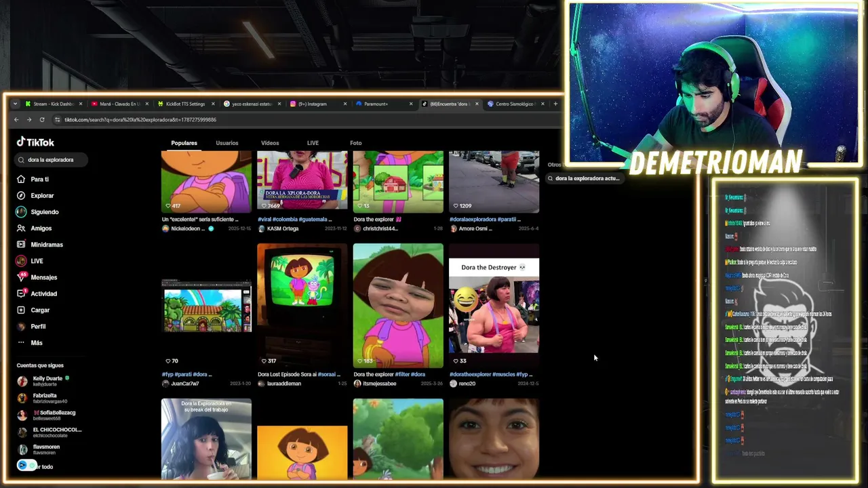Click Nickelodeon channel avatar
Viewport: 868px width, 488px height.
pyautogui.click(x=165, y=228)
